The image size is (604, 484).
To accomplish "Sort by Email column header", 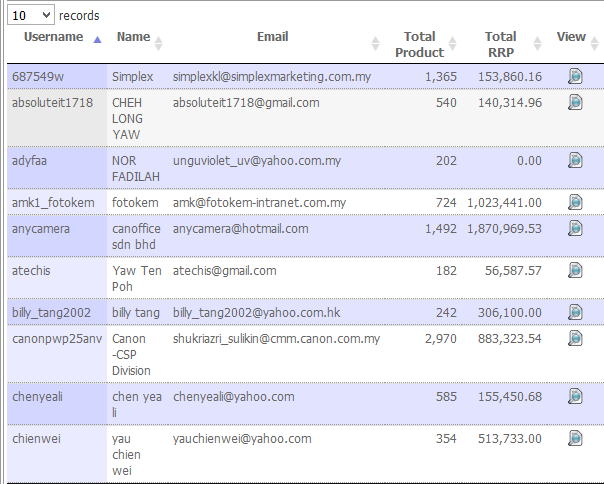I will pos(273,37).
